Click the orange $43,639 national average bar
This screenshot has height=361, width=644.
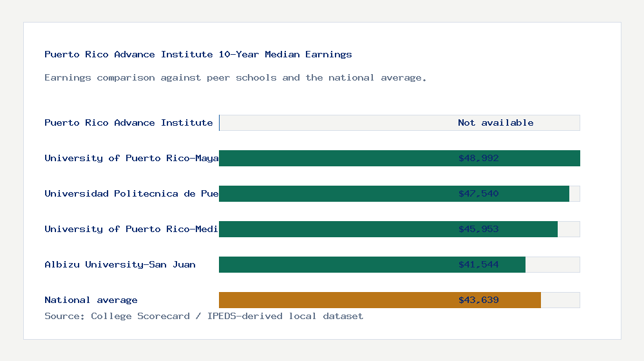tap(380, 300)
